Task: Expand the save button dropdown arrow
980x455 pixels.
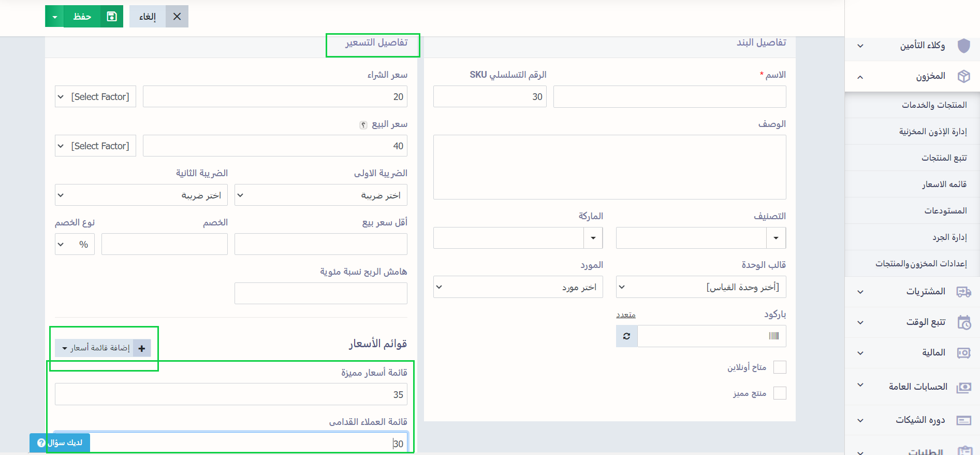Action: click(x=54, y=17)
